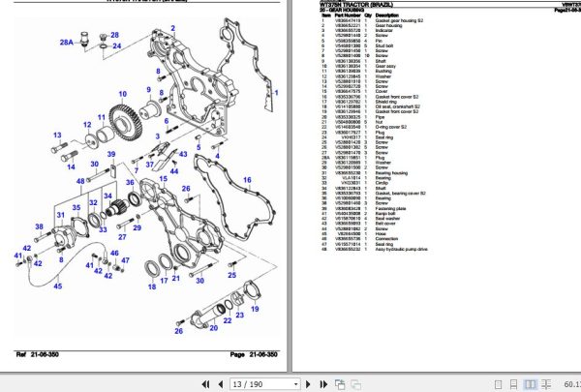581x392 pixels.
Task: Select the two-page facing layout
Action: click(x=531, y=384)
